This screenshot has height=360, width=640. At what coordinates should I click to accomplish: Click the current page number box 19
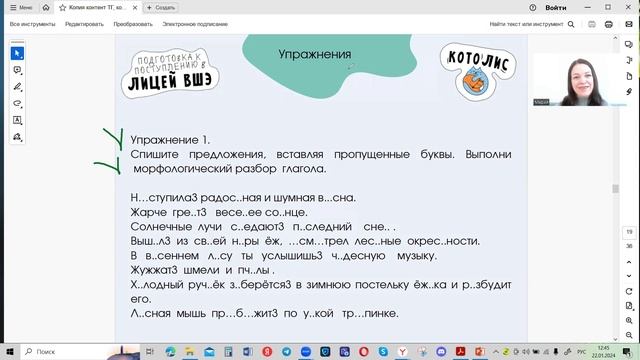tap(629, 232)
